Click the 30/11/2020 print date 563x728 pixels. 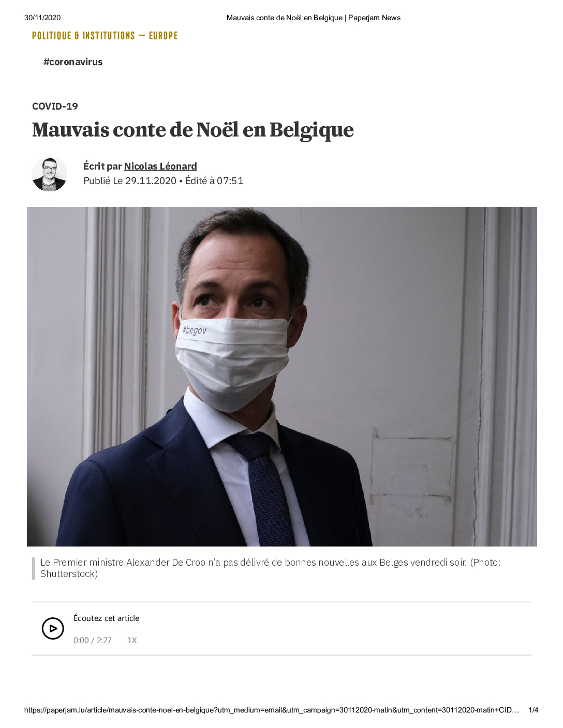click(42, 18)
